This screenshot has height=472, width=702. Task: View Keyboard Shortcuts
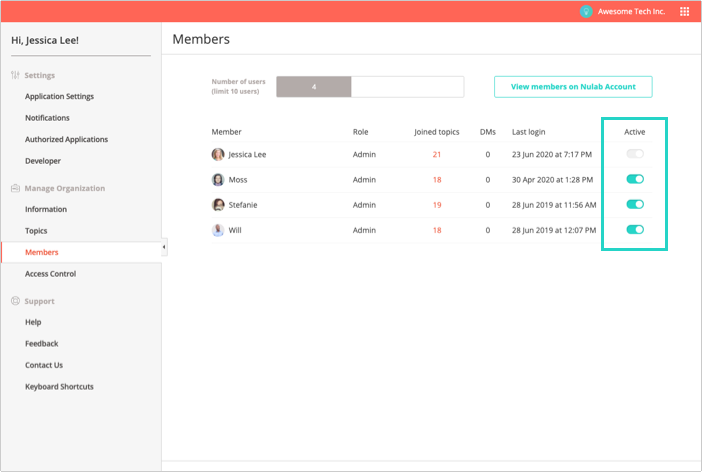(60, 386)
